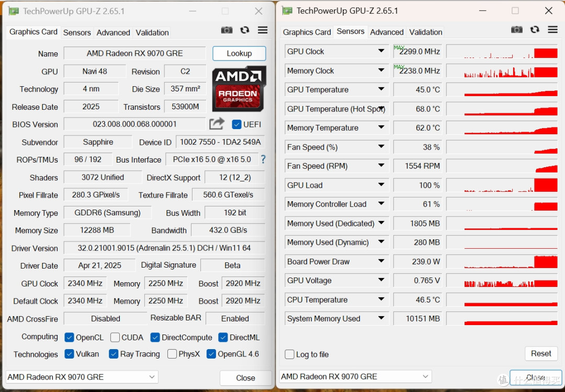Image resolution: width=565 pixels, height=392 pixels.
Task: Click the Hot Spot 68.0 °C value
Action: click(417, 109)
